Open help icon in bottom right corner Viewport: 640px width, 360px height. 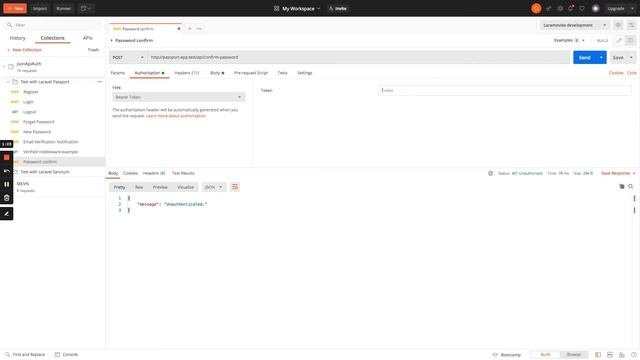(633, 355)
